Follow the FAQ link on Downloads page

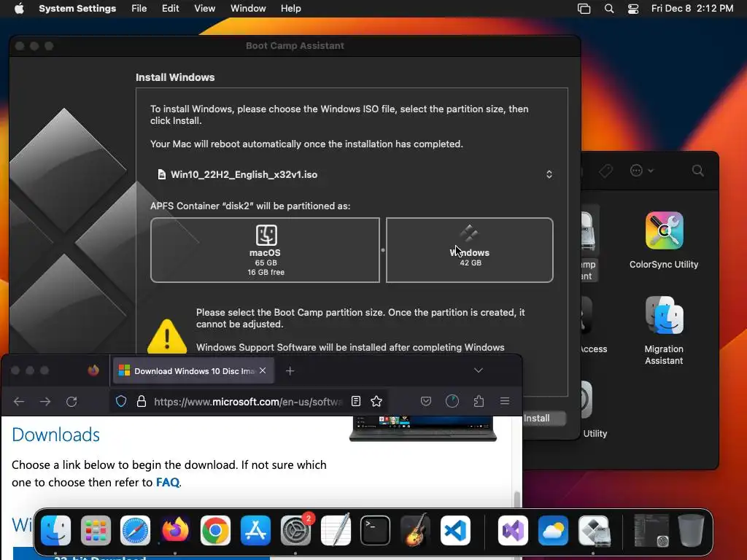(168, 483)
